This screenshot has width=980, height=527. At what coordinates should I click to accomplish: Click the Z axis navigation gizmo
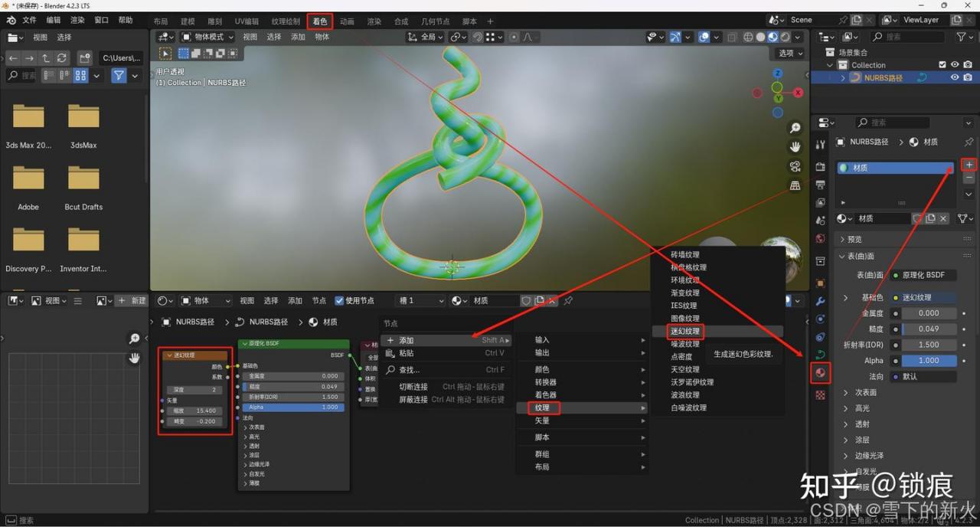pyautogui.click(x=777, y=74)
